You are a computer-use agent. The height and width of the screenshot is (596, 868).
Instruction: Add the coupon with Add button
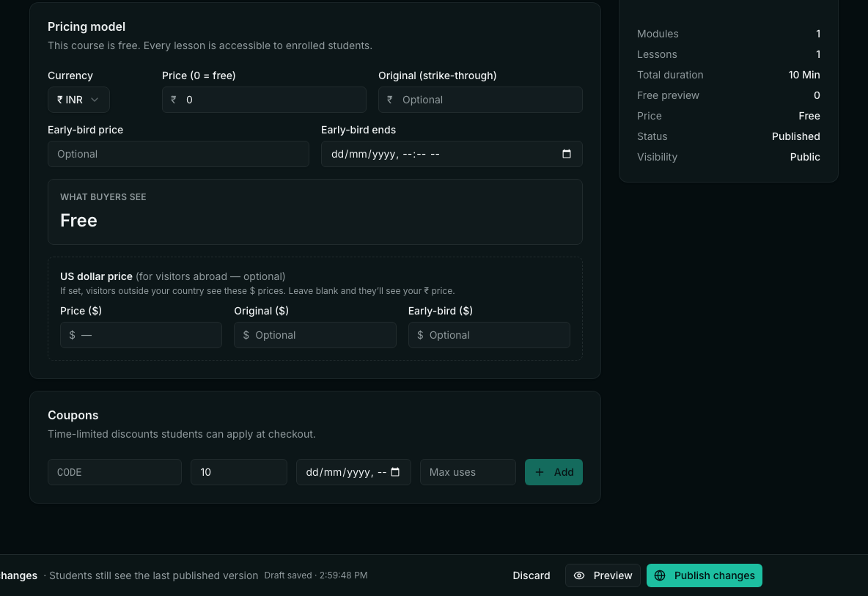click(x=553, y=472)
